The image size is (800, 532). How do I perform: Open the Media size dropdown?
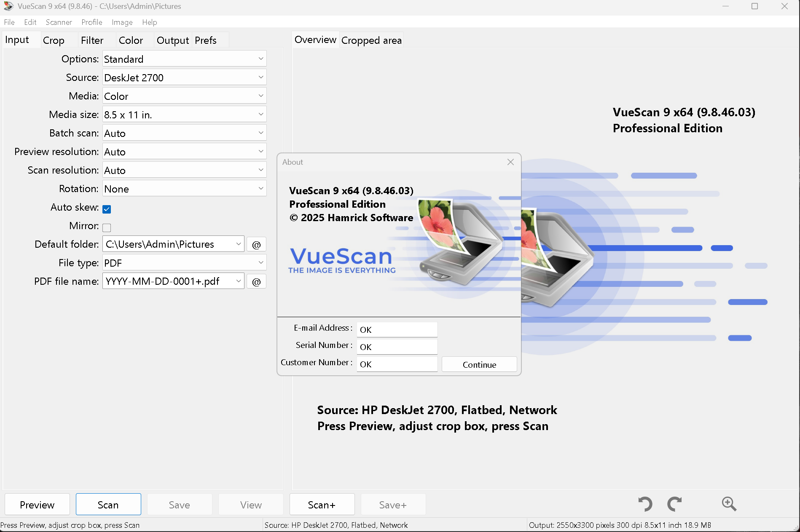pyautogui.click(x=184, y=115)
